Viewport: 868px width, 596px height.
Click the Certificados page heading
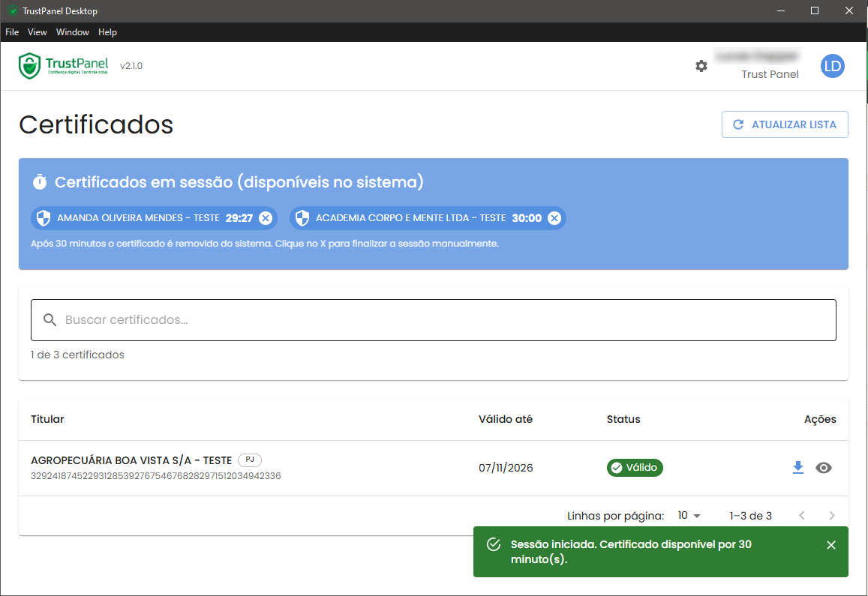[x=96, y=124]
